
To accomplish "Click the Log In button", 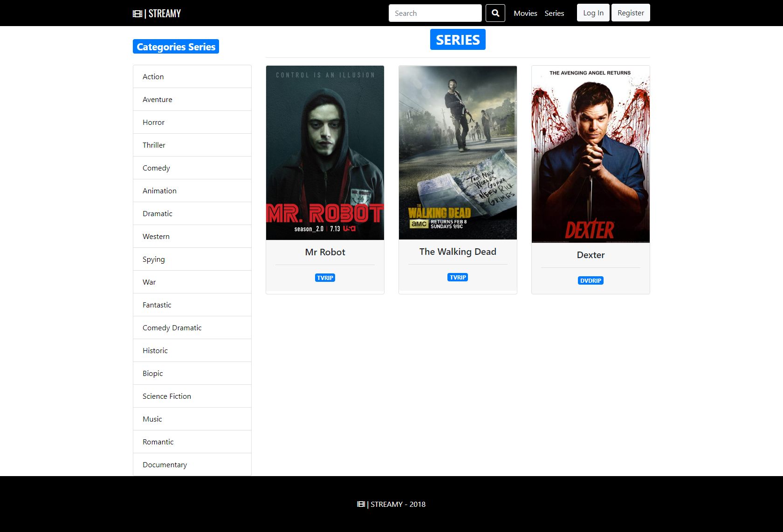I will [x=593, y=13].
